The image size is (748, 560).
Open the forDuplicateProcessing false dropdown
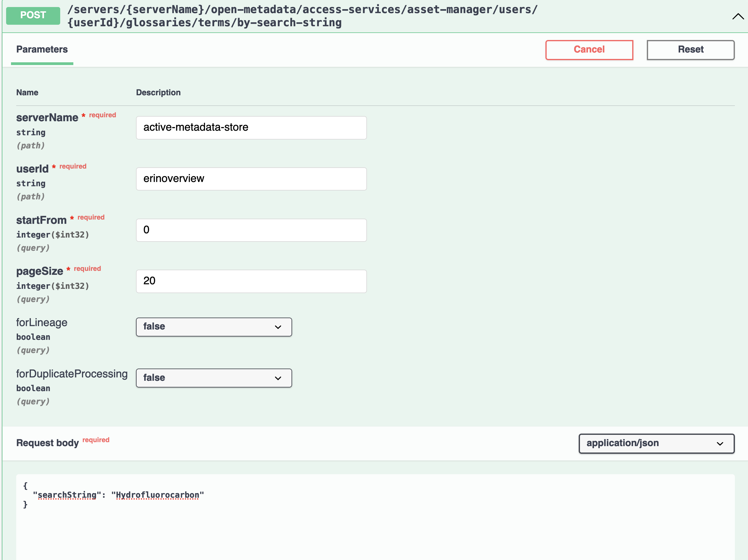213,377
